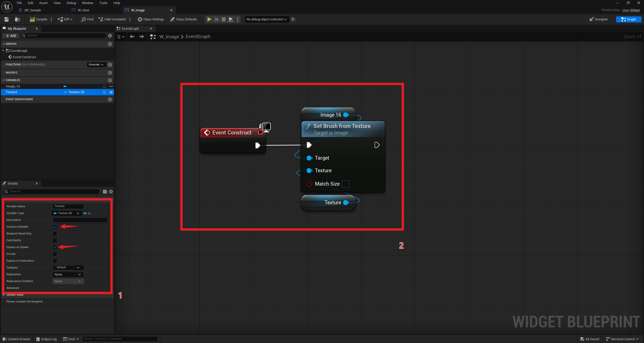Switch to the W_View tab

pyautogui.click(x=84, y=10)
